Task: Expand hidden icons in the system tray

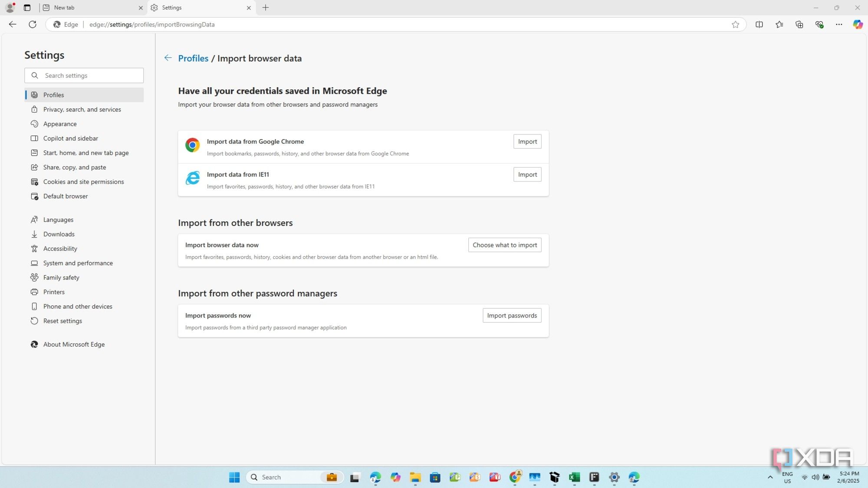Action: tap(770, 477)
